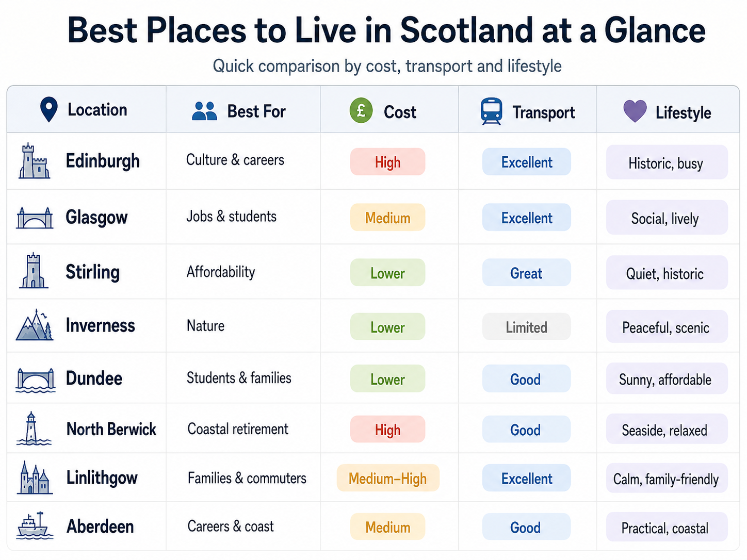Click the train icon beside Transport
The height and width of the screenshot is (560, 747).
(491, 111)
